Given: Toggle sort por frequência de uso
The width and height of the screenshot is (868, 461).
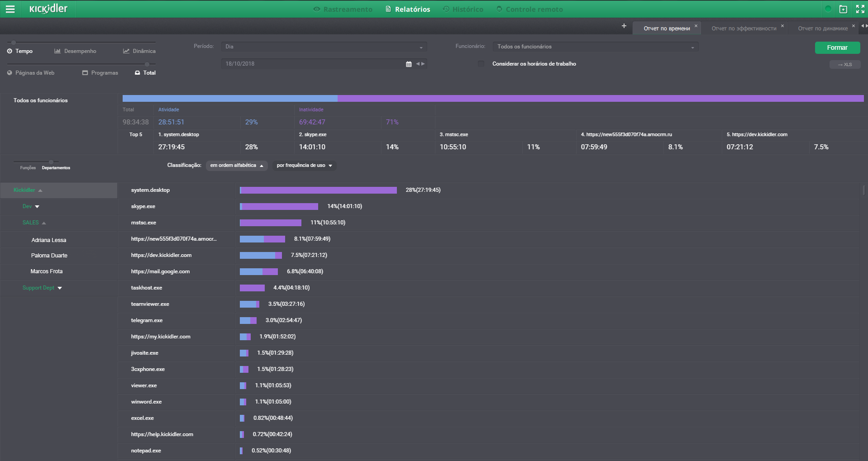Looking at the screenshot, I should [304, 166].
